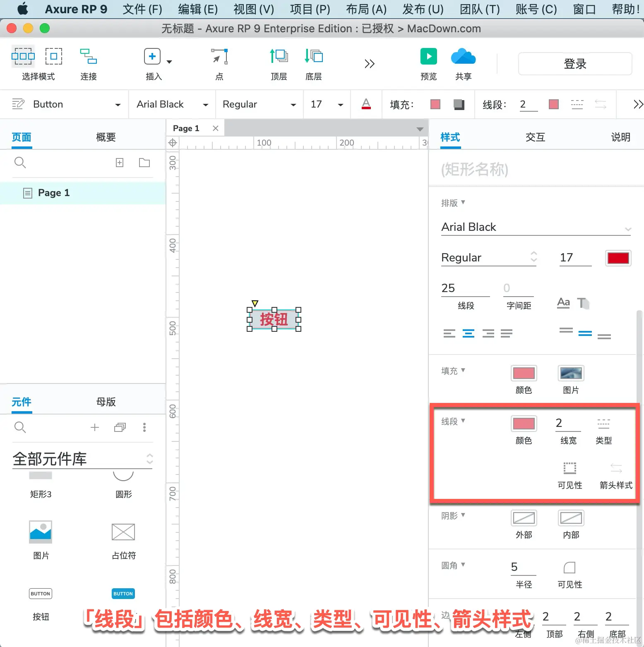Click the toolbar shadow icon next to fill

click(x=459, y=104)
